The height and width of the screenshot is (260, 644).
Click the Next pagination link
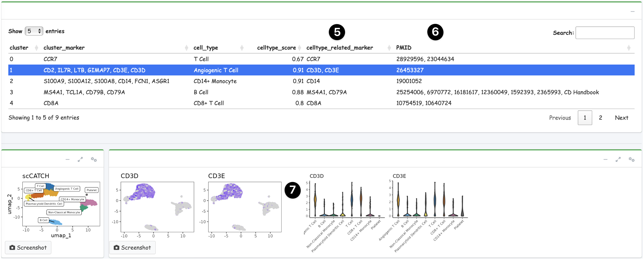(621, 118)
